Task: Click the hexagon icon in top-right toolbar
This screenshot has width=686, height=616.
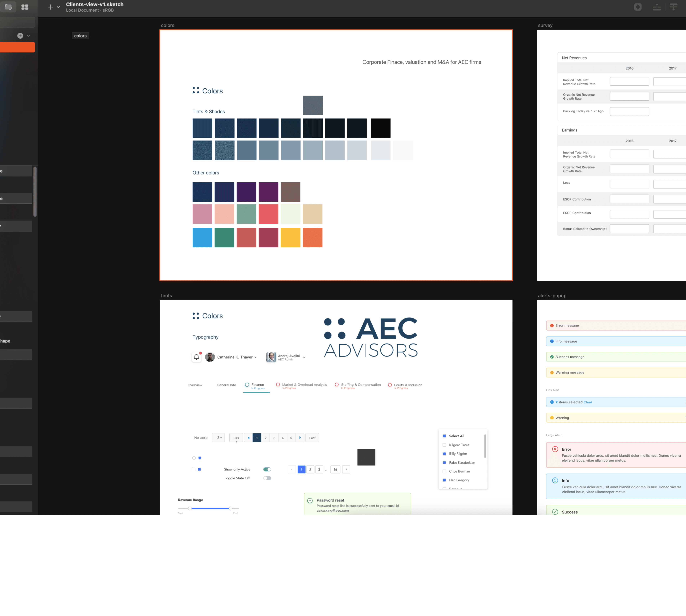Action: point(638,7)
